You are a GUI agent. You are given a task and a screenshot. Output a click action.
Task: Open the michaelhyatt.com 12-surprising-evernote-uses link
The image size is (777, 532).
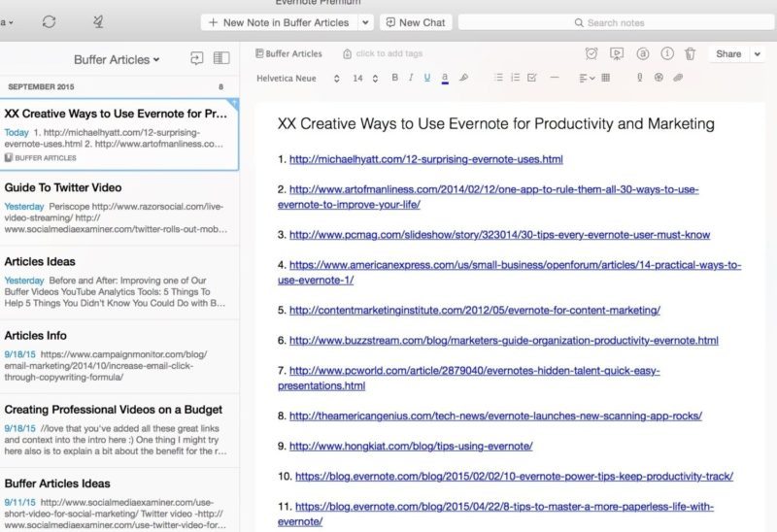click(x=426, y=159)
